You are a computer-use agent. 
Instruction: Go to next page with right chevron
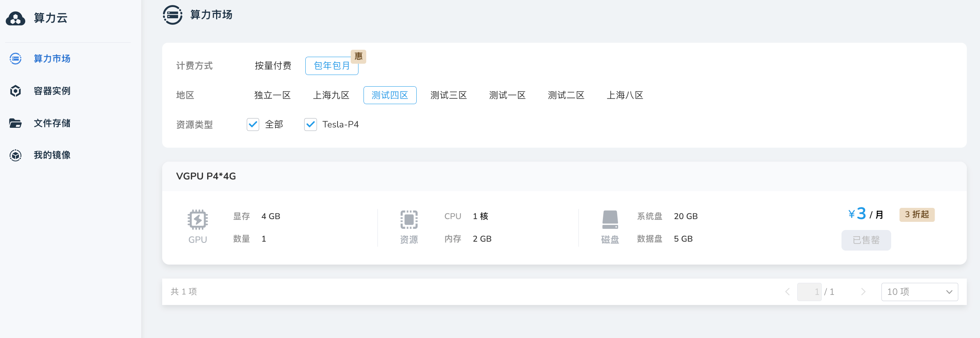pos(863,292)
